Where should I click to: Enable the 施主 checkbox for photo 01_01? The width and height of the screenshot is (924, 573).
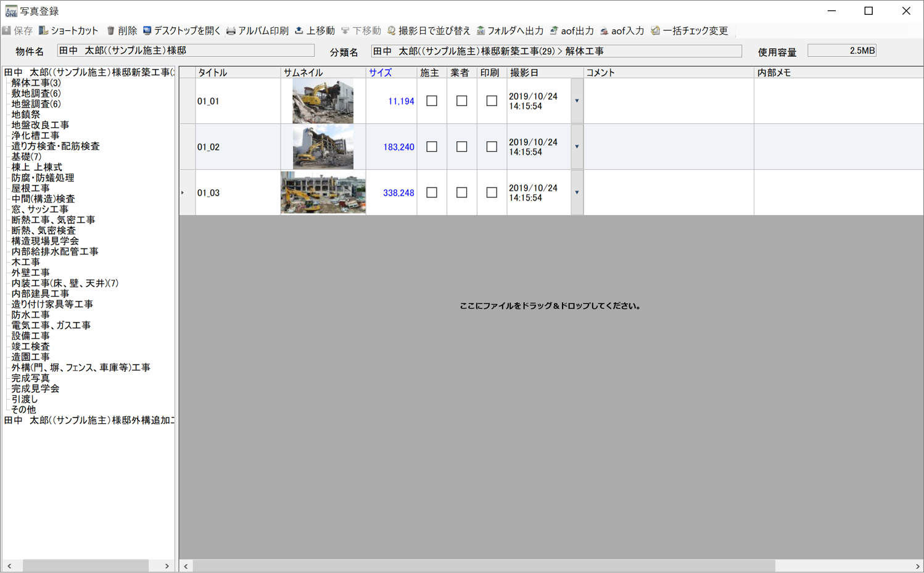(x=431, y=101)
